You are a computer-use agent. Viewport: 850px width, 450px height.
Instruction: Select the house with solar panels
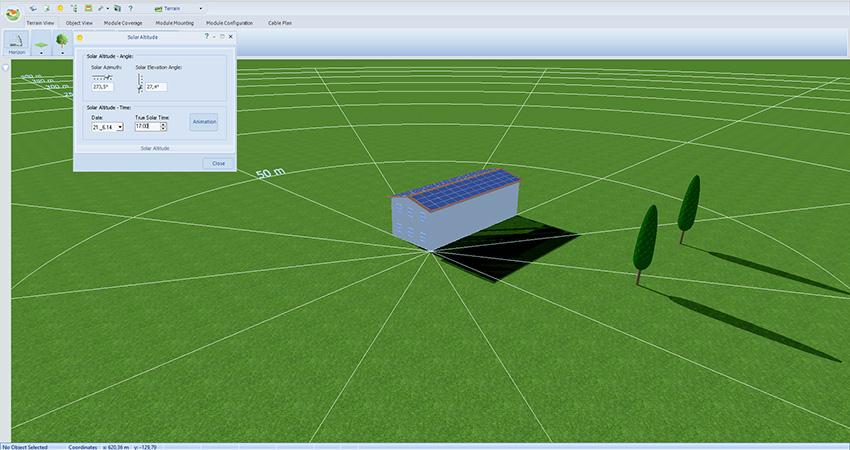pyautogui.click(x=455, y=209)
